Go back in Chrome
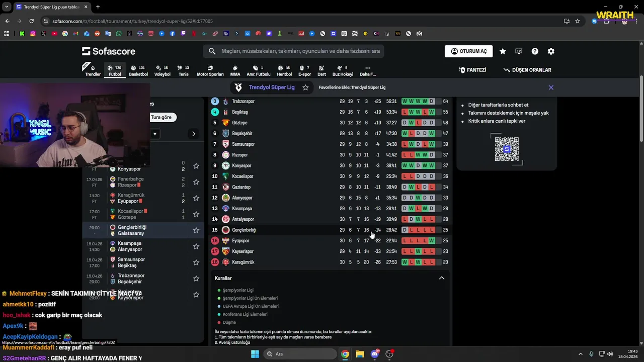644x362 pixels. [7, 21]
